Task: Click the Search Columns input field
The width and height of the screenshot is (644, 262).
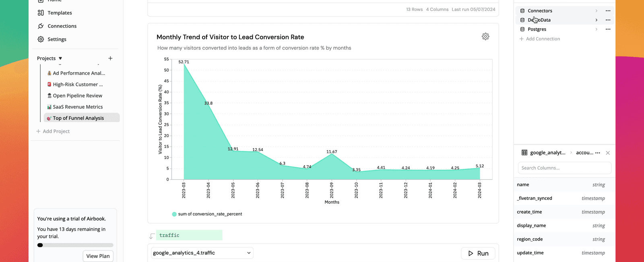Action: [564, 168]
